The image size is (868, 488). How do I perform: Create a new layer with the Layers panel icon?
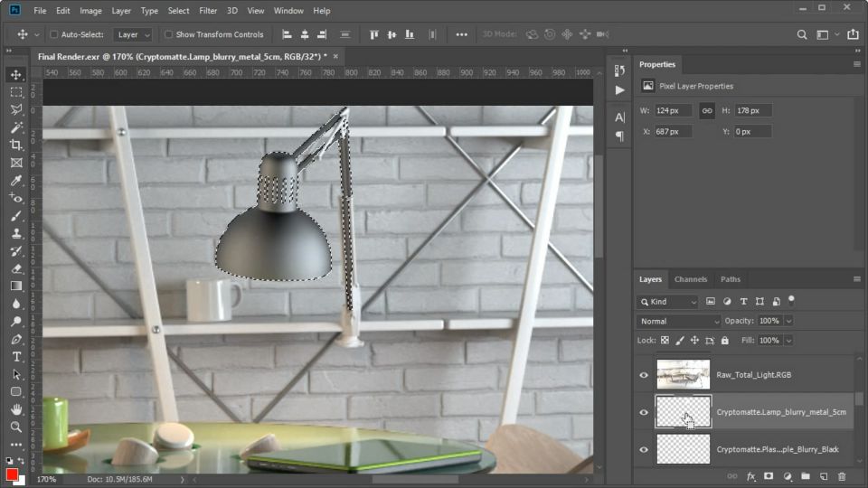[x=824, y=476]
